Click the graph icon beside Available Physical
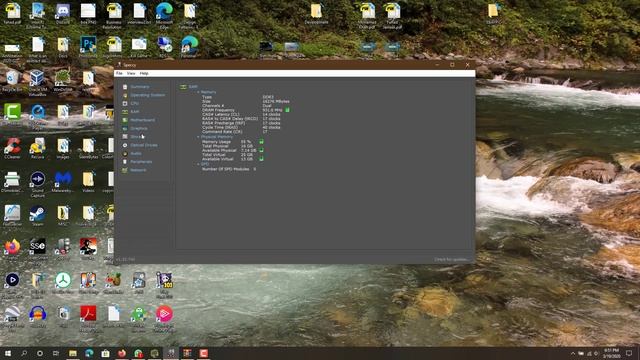 point(261,150)
